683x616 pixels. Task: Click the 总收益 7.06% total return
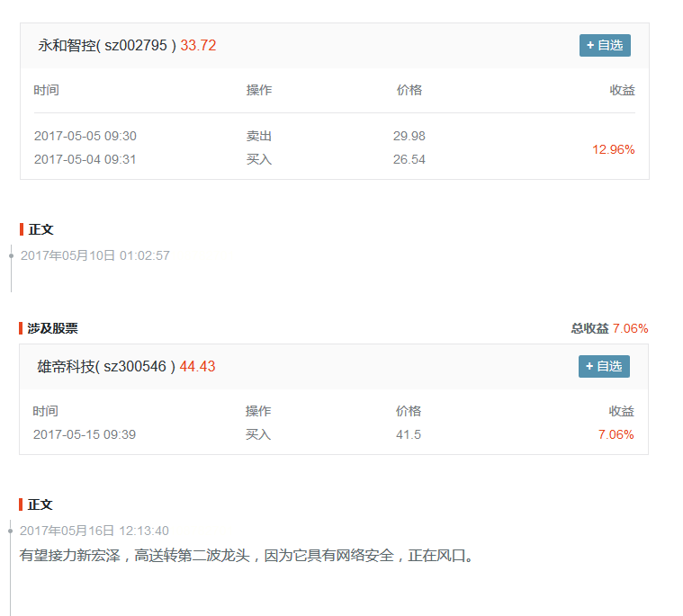tap(609, 328)
